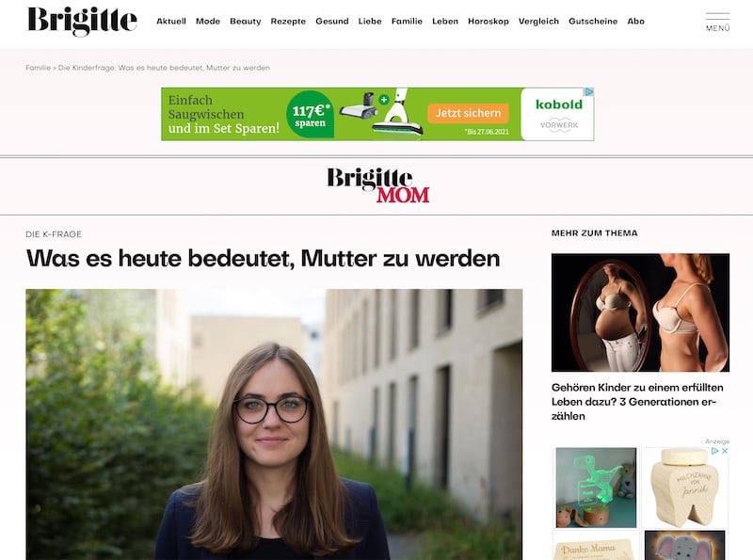Click the wooden tooth box ad image

pos(685,488)
